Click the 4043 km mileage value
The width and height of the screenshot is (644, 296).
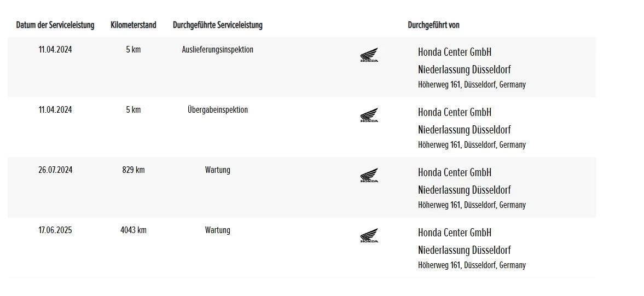tap(133, 230)
